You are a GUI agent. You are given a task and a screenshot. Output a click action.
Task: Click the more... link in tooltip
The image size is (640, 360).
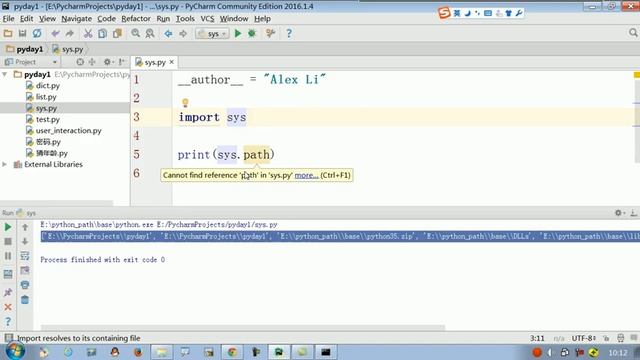tap(306, 175)
